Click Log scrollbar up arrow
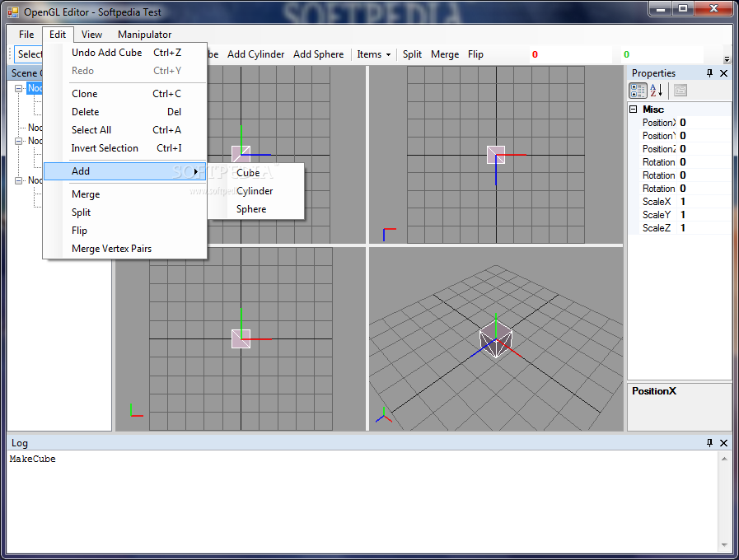The image size is (739, 560). [724, 459]
